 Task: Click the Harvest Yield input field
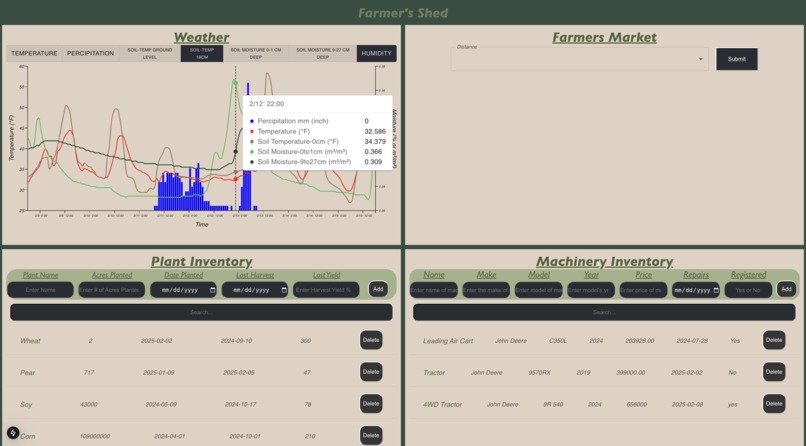(326, 290)
